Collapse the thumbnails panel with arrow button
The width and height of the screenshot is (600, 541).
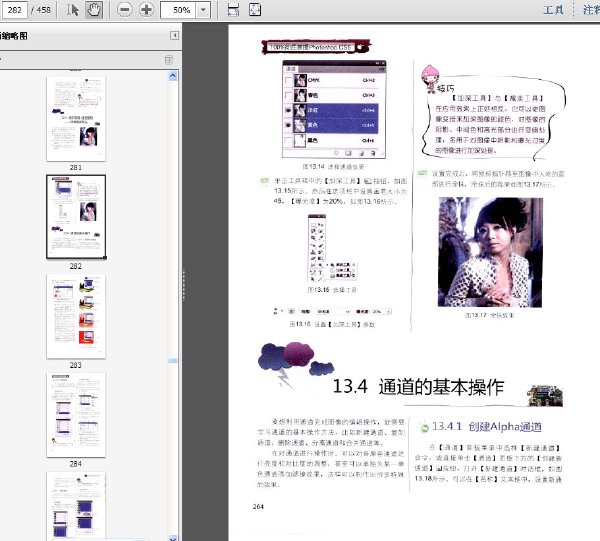pyautogui.click(x=174, y=36)
